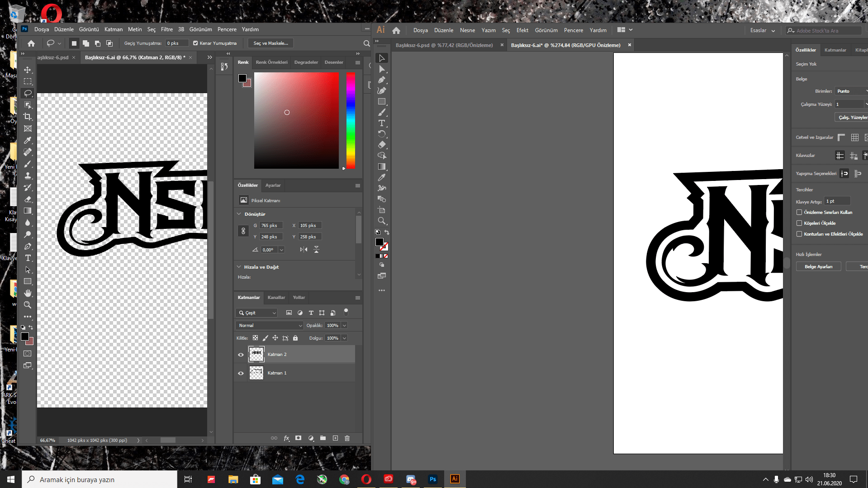Open the Çeşit layer filter dropdown
The image size is (868, 488).
click(x=256, y=313)
